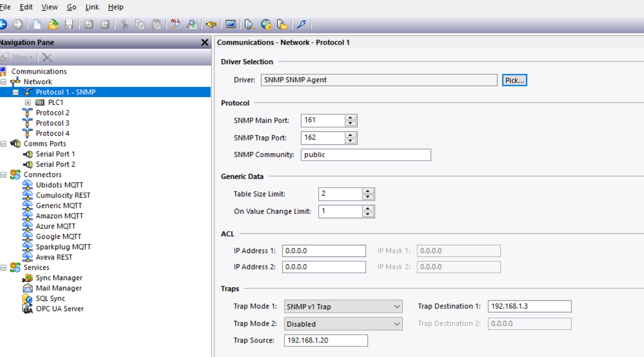Click the OPC UA Server icon
Screen dimensions: 644x357
point(28,309)
